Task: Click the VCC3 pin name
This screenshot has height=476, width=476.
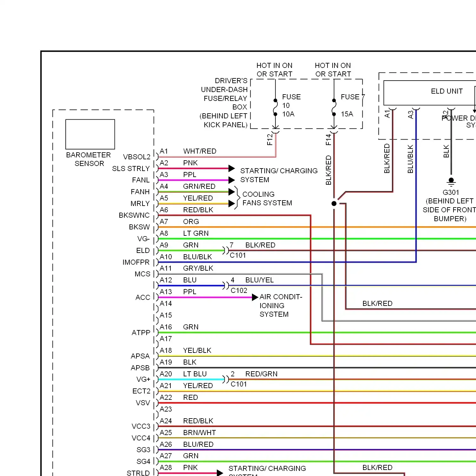Action: [141, 426]
